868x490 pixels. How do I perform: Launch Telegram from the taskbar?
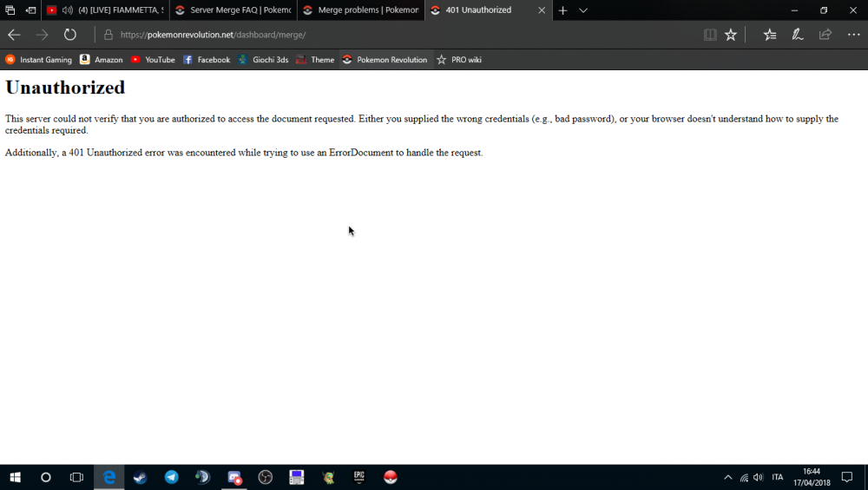click(172, 477)
